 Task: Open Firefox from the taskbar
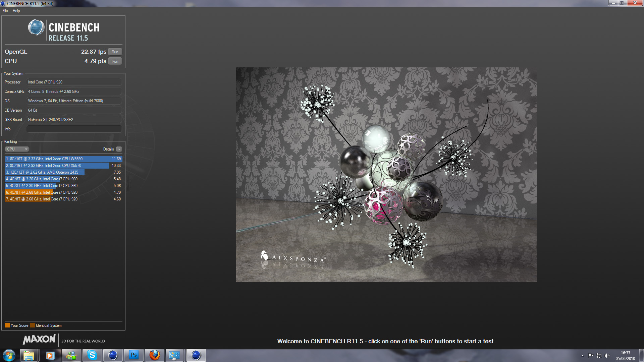154,355
